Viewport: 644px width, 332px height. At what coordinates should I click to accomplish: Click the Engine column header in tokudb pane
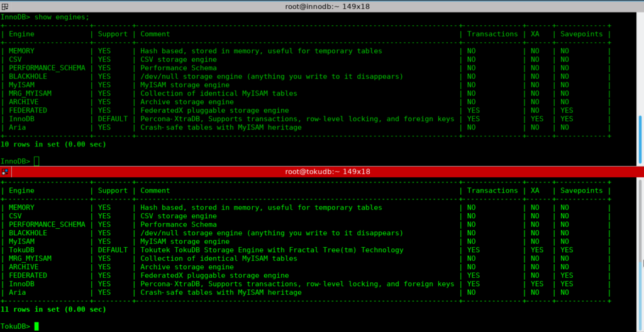[x=22, y=191]
